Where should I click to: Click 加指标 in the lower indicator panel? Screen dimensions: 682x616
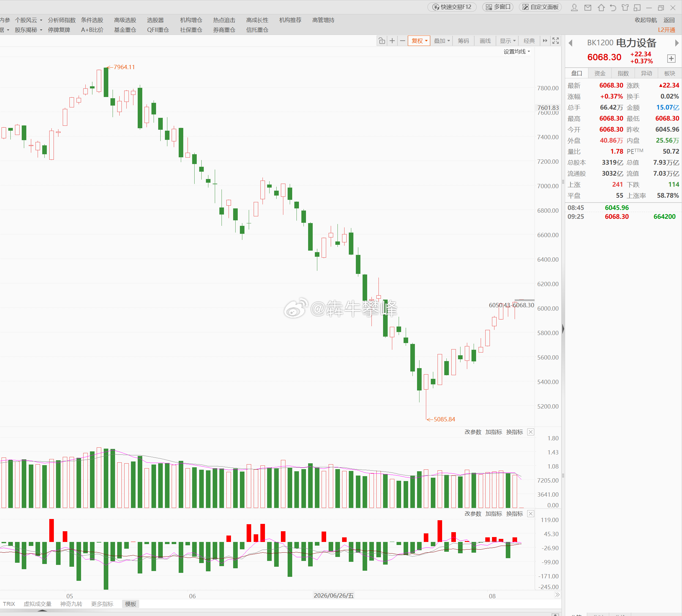tap(494, 513)
